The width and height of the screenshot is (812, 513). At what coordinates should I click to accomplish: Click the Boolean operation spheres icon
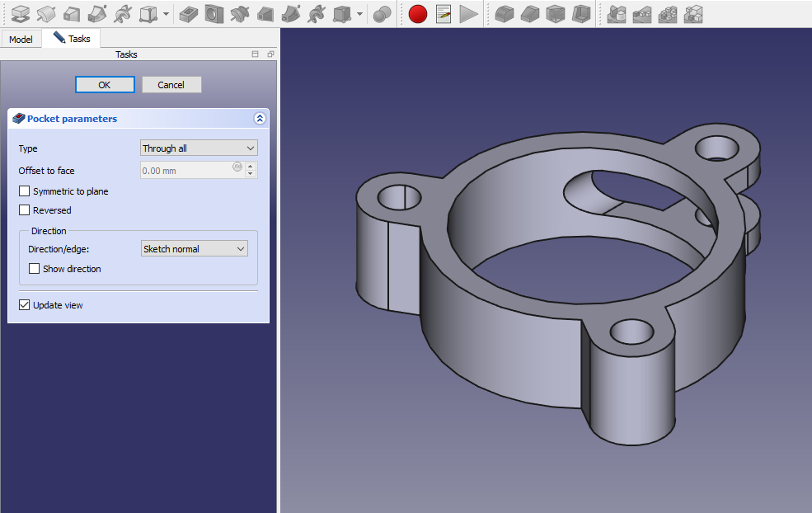(x=382, y=14)
